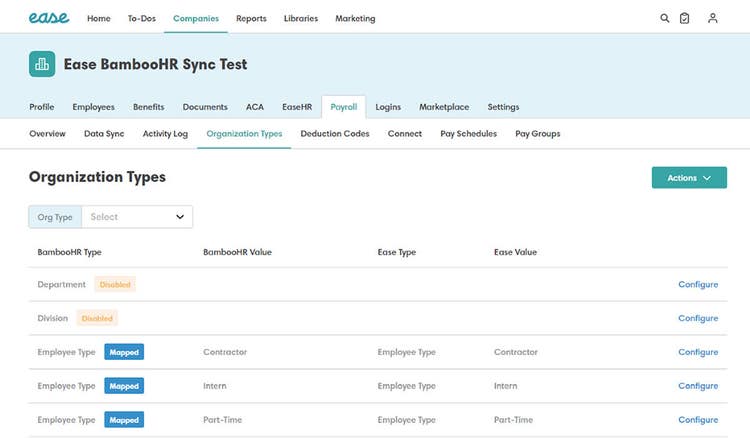The image size is (750, 438).
Task: Click Configure for the Part-Time row
Action: (x=698, y=419)
